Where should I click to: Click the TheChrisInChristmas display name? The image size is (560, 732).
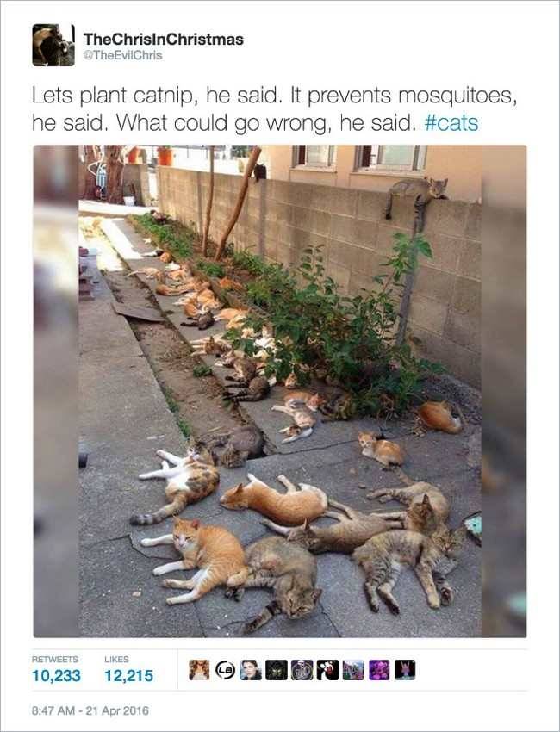[164, 40]
